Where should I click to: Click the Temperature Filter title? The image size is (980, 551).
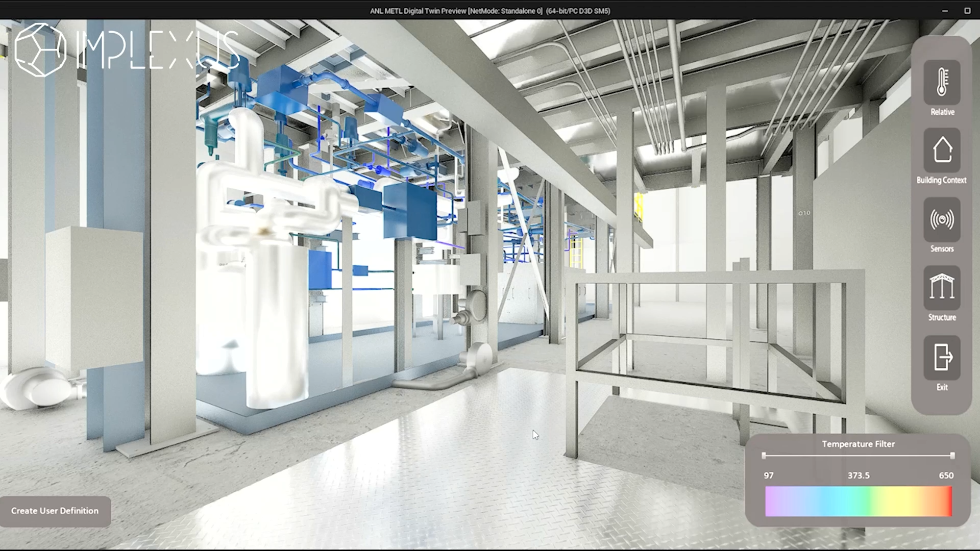coord(859,444)
